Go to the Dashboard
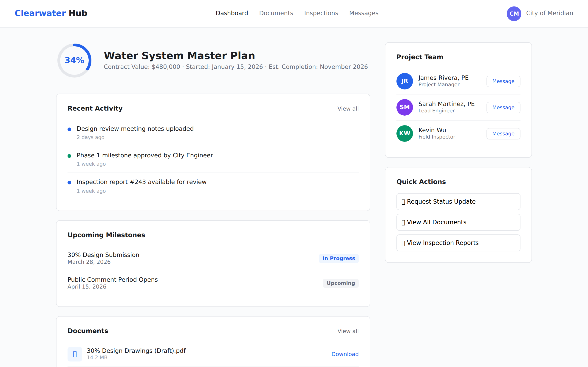 232,13
